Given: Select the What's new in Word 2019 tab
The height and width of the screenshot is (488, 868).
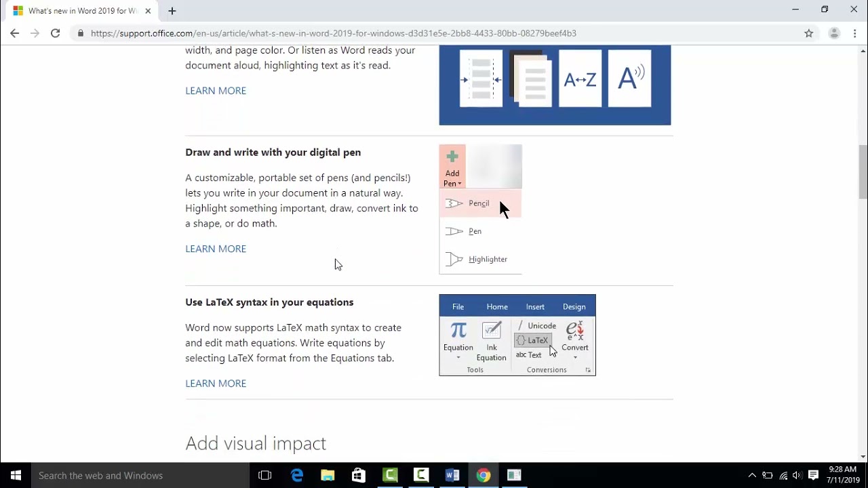Looking at the screenshot, I should pyautogui.click(x=81, y=11).
